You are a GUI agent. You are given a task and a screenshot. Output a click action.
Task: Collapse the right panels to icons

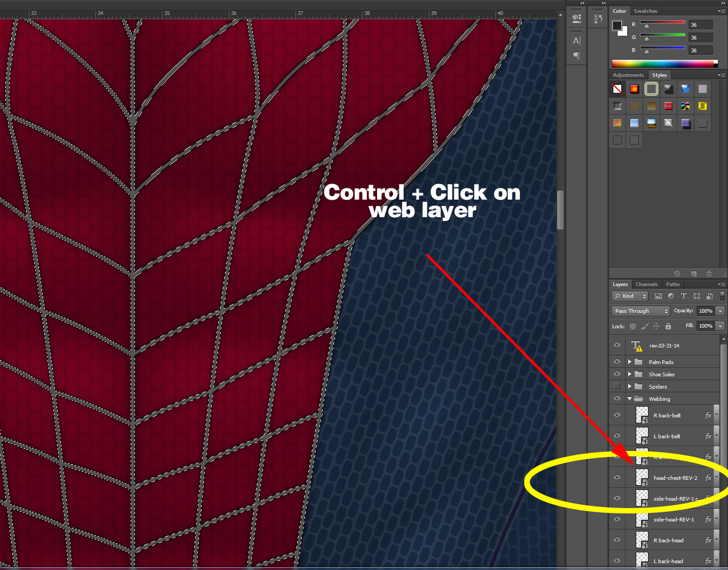point(723,3)
